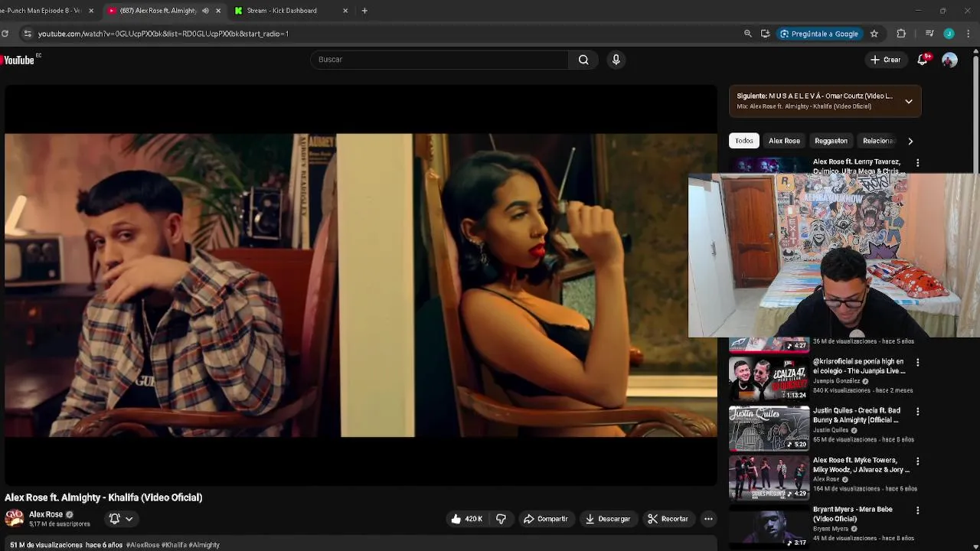Open Alex Rose channel avatar
The width and height of the screenshot is (980, 551).
(14, 518)
